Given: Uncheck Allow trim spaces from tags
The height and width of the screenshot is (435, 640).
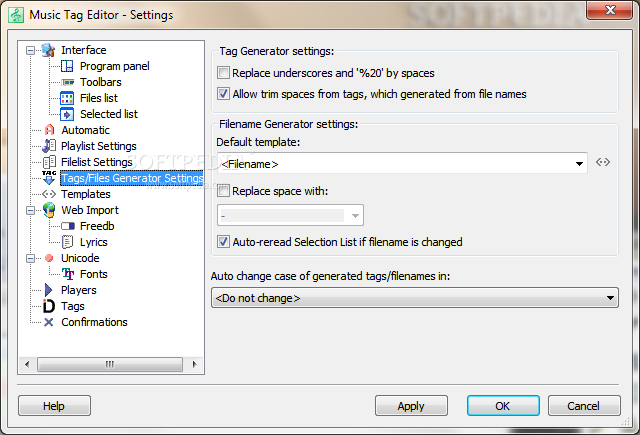Looking at the screenshot, I should pyautogui.click(x=223, y=94).
